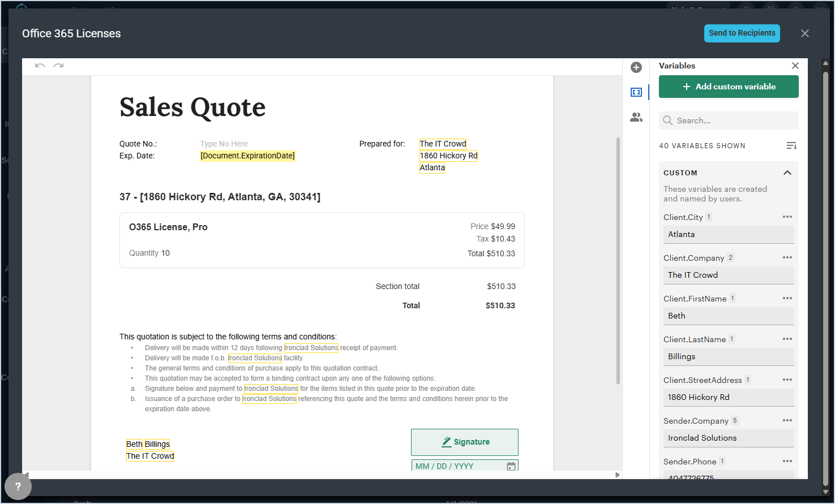The height and width of the screenshot is (504, 835).
Task: Open the recipients people icon
Action: 636,117
